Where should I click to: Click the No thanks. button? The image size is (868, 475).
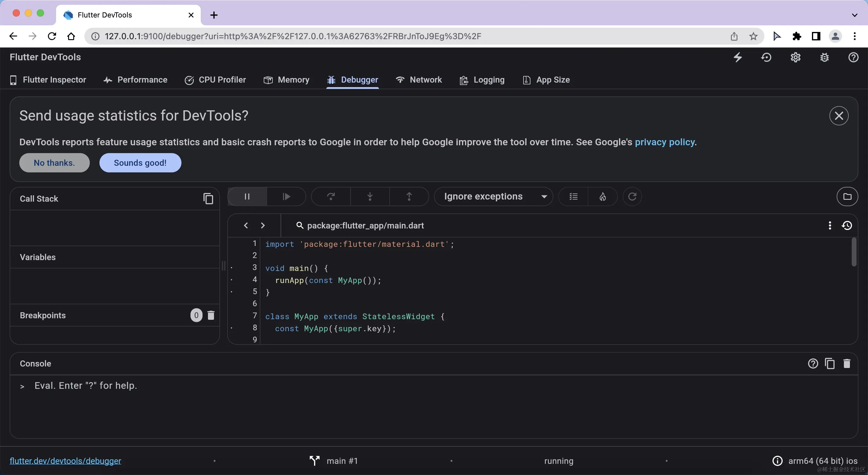click(54, 163)
